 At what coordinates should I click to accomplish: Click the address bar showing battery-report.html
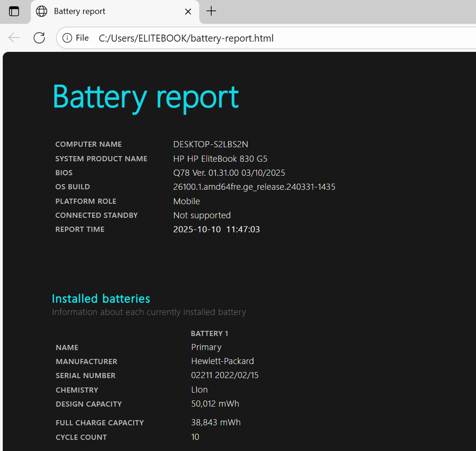coord(234,38)
